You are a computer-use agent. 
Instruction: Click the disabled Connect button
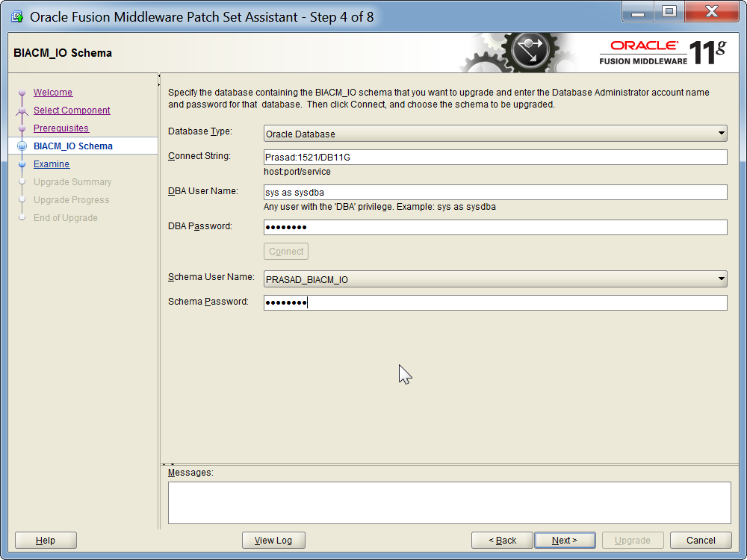286,252
